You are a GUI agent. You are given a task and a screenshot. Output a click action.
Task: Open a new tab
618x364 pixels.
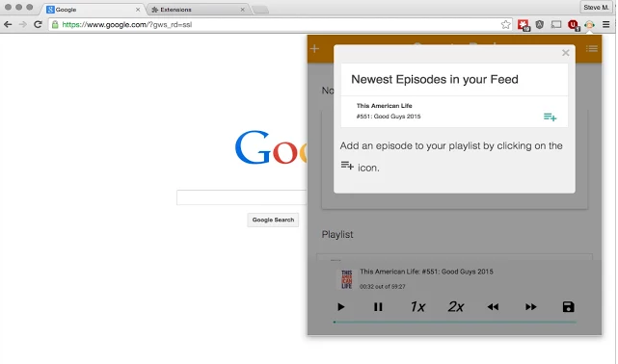click(260, 10)
